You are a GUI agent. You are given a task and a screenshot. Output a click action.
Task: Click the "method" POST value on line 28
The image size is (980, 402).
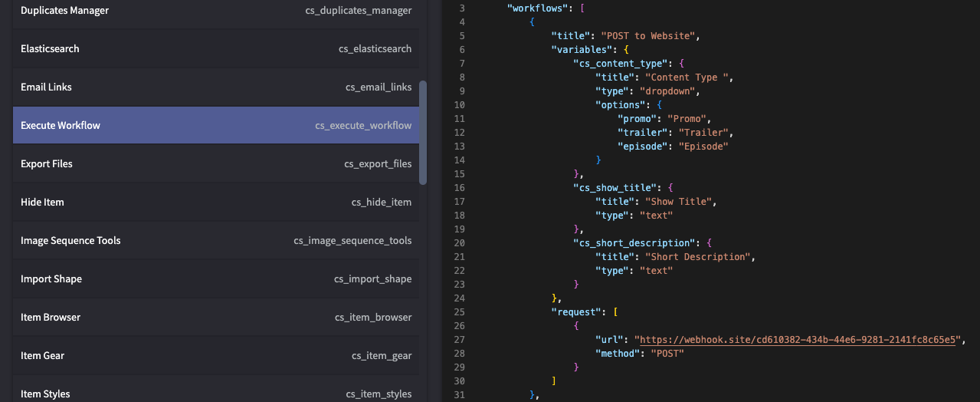tap(666, 354)
